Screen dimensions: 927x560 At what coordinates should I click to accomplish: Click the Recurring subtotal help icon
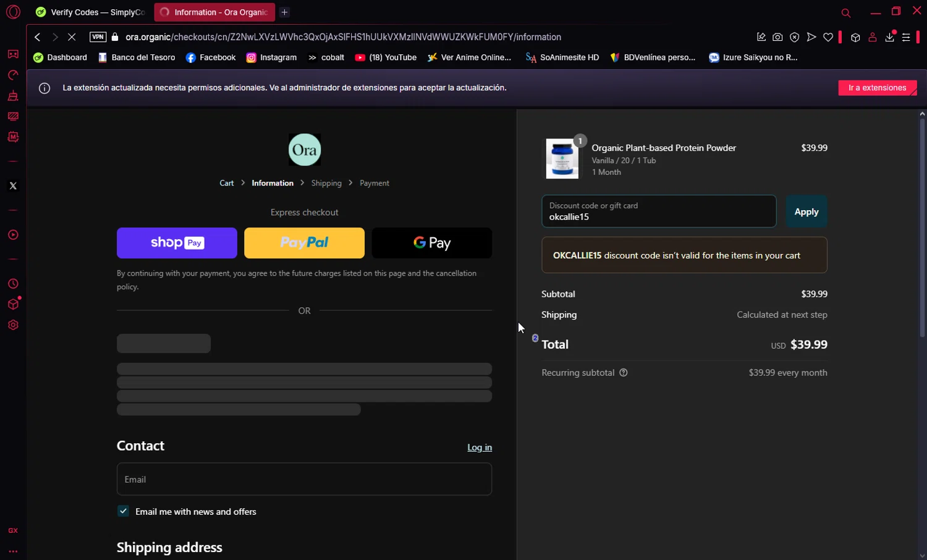[624, 373]
